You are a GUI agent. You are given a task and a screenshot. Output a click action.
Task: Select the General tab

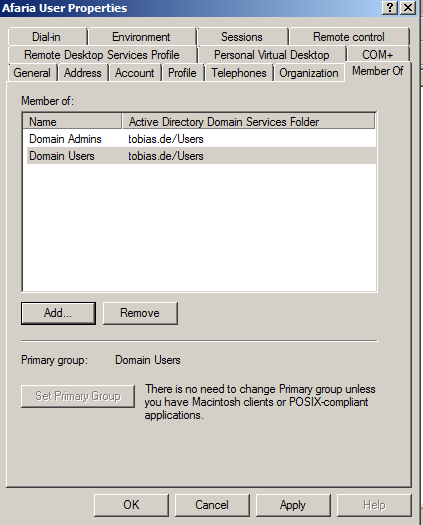tap(32, 73)
